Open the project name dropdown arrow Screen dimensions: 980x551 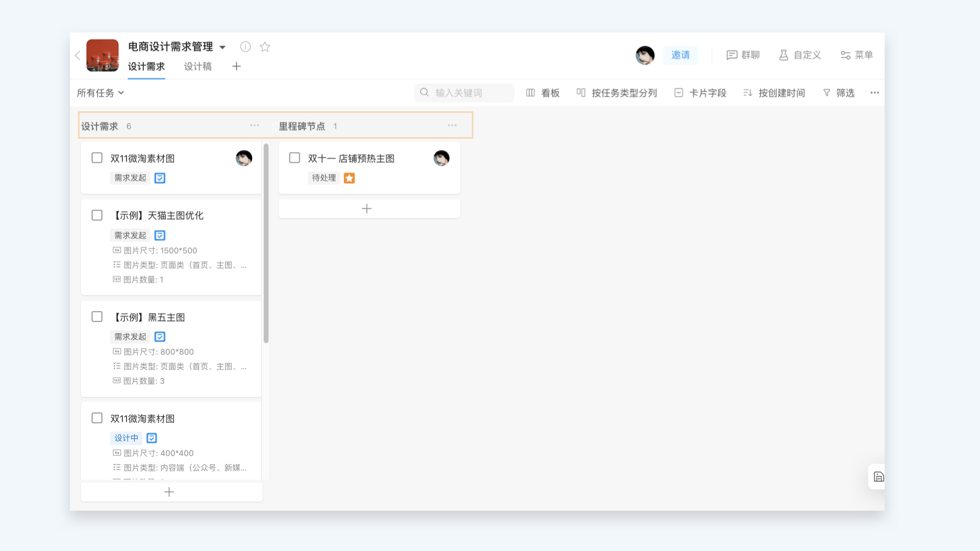pyautogui.click(x=223, y=47)
